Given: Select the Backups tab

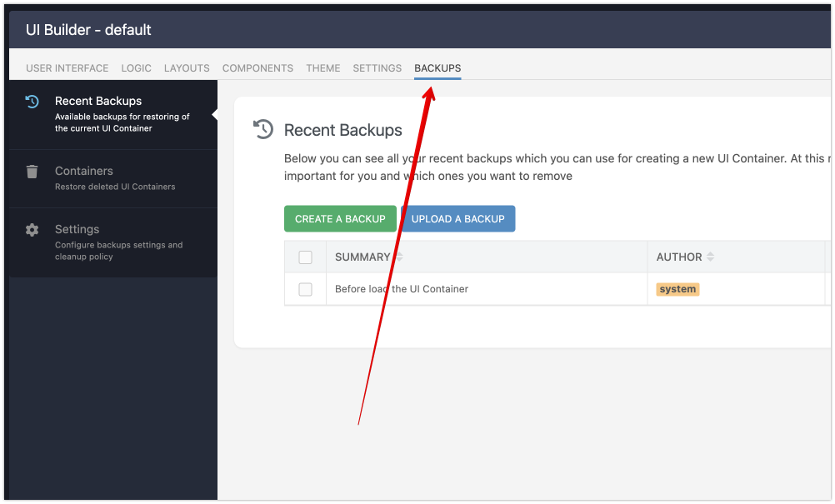Looking at the screenshot, I should 437,68.
